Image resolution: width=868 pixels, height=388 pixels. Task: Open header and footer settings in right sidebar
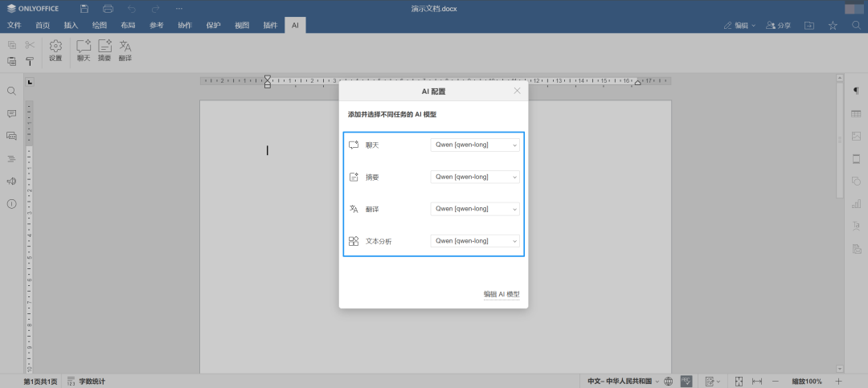[x=857, y=159]
